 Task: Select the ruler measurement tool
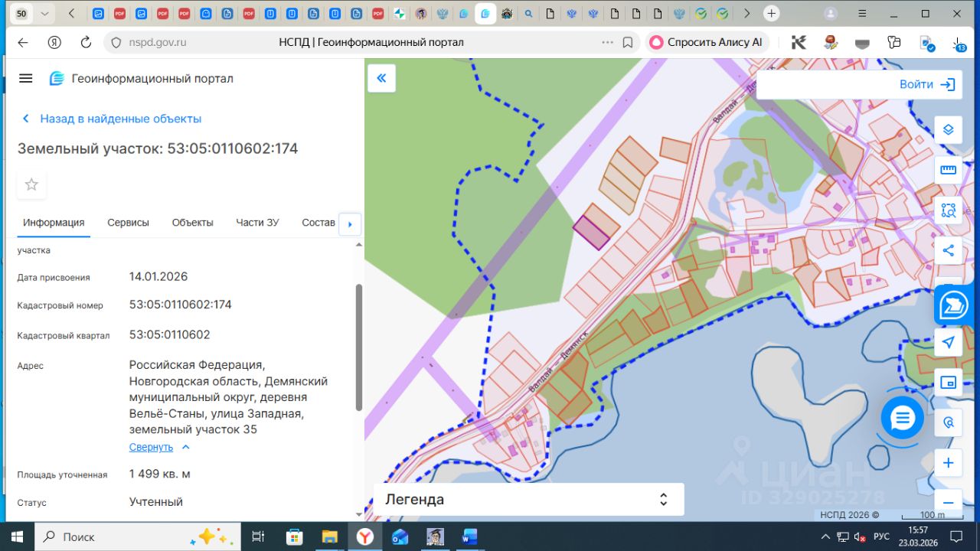pyautogui.click(x=948, y=170)
